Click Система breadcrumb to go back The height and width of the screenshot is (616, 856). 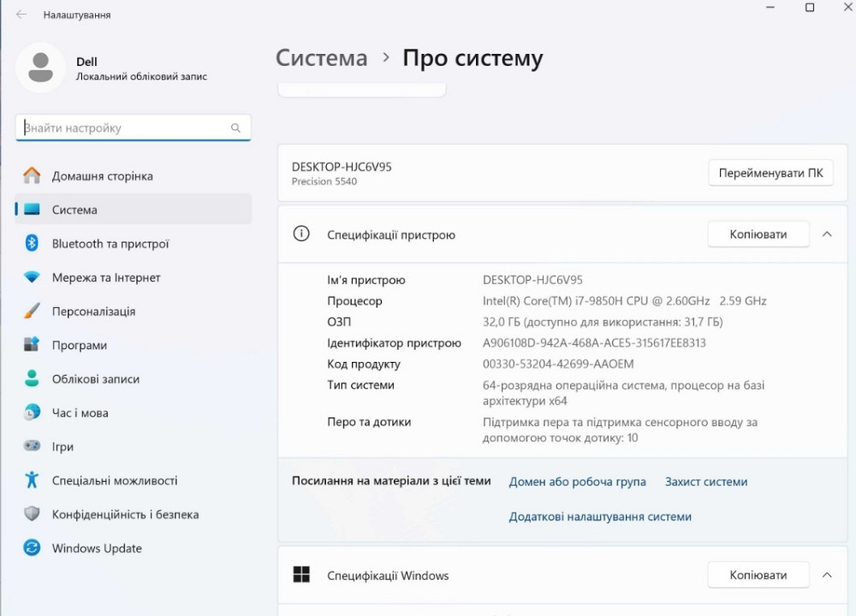pos(321,58)
